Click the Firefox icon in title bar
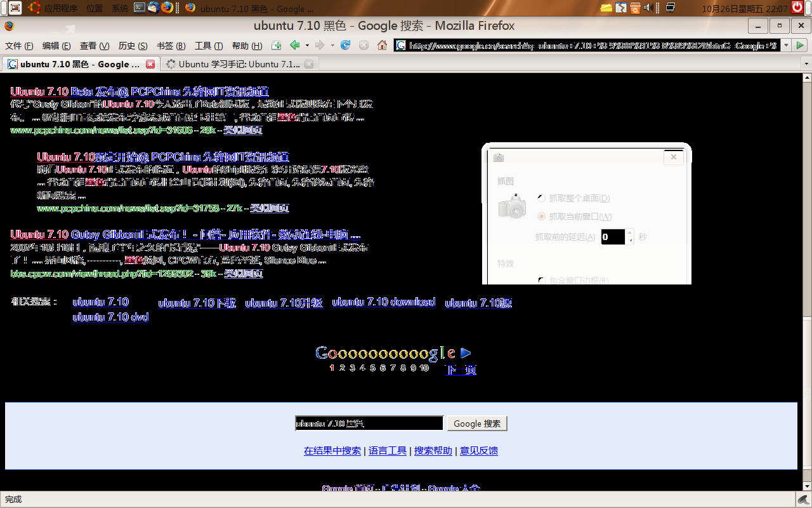812x508 pixels. pyautogui.click(x=9, y=26)
